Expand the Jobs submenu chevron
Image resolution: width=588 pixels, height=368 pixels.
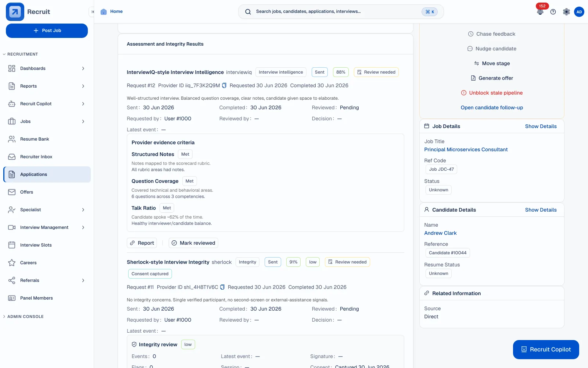83,121
